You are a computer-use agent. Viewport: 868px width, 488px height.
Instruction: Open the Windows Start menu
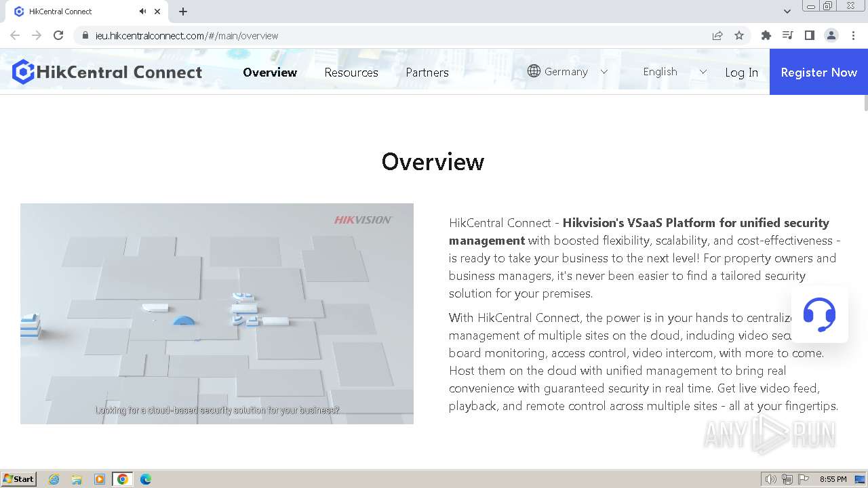click(19, 479)
